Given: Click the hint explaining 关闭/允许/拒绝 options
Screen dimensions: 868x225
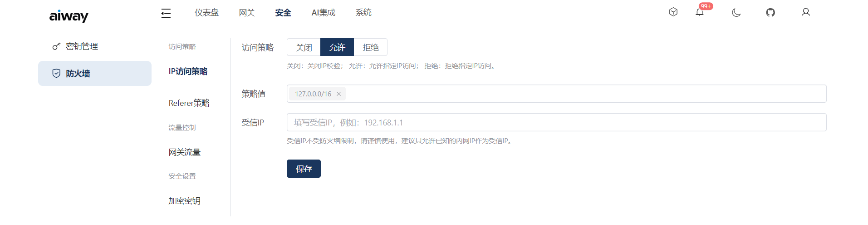Looking at the screenshot, I should click(392, 66).
